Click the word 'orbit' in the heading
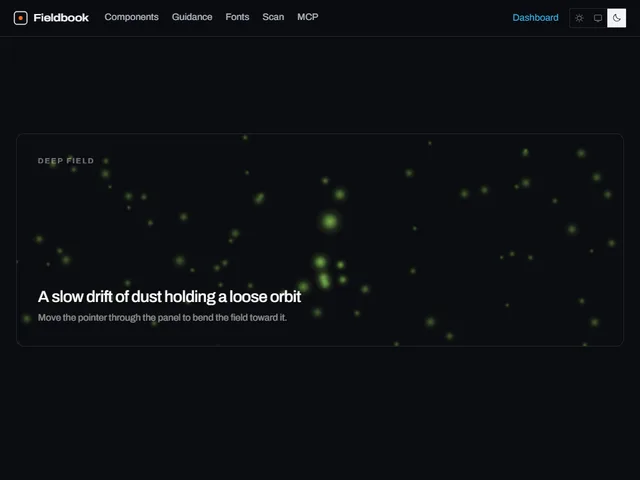 (286, 297)
